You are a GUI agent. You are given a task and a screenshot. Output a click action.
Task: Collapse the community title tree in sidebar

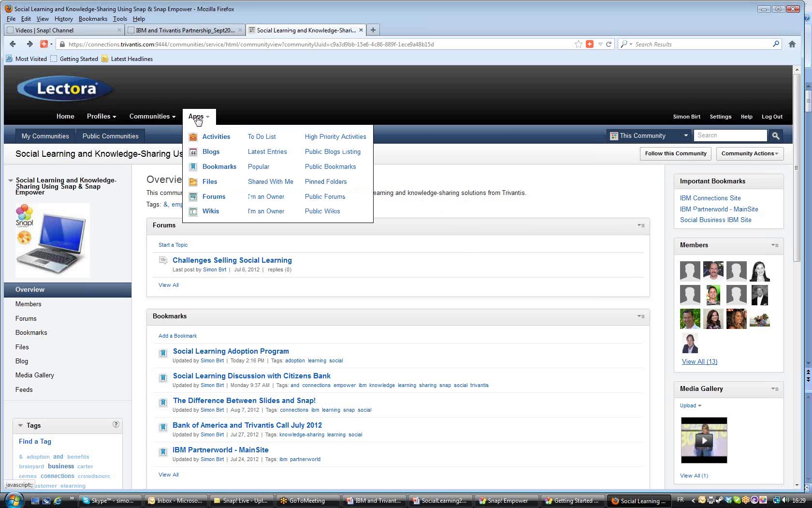[10, 180]
